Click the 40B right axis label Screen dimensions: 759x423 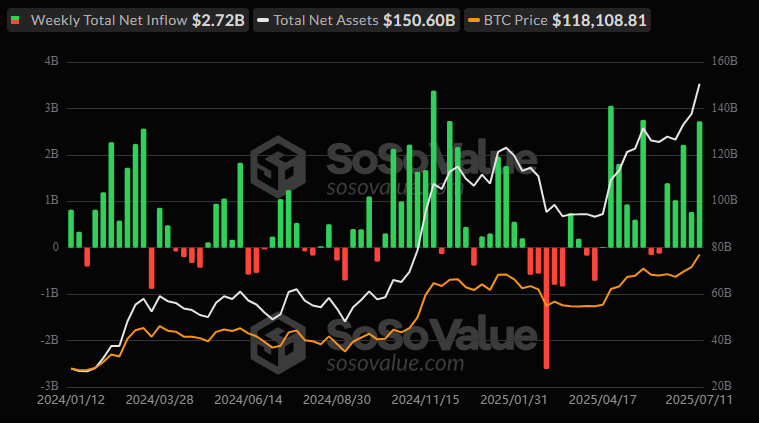click(721, 340)
